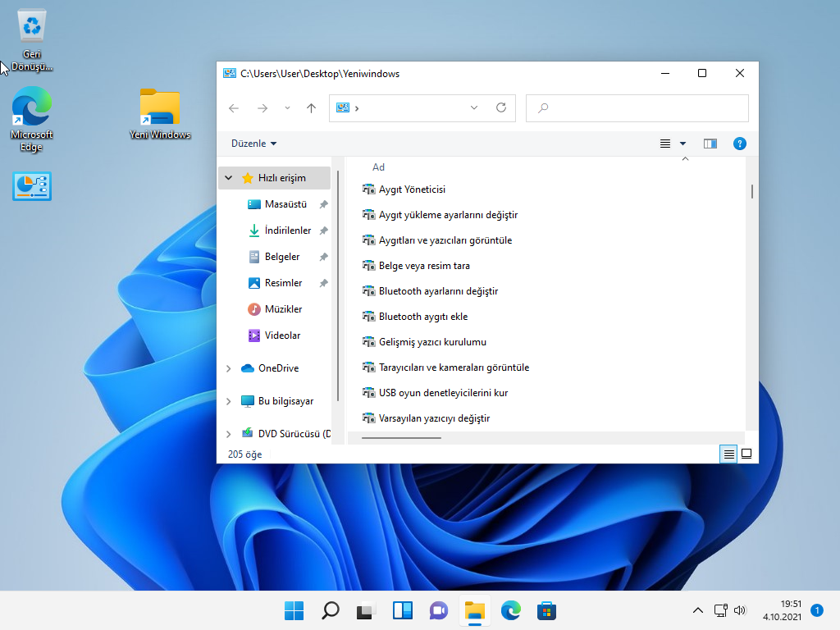Expand the OneDrive tree node
Viewport: 840px width, 630px height.
pyautogui.click(x=229, y=368)
